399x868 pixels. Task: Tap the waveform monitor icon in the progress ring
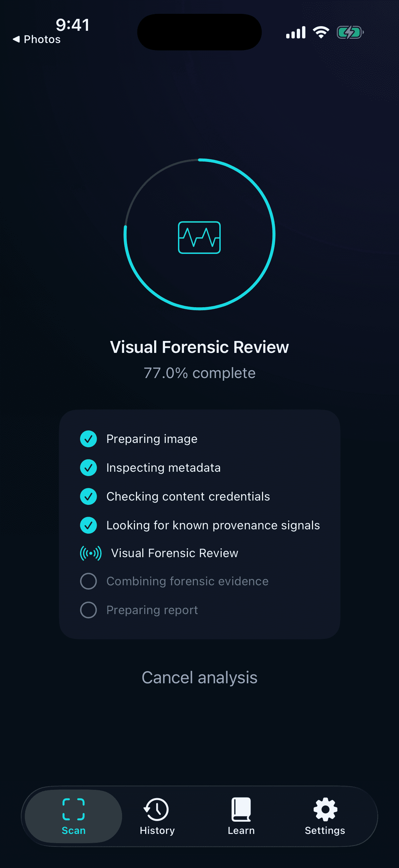point(199,238)
